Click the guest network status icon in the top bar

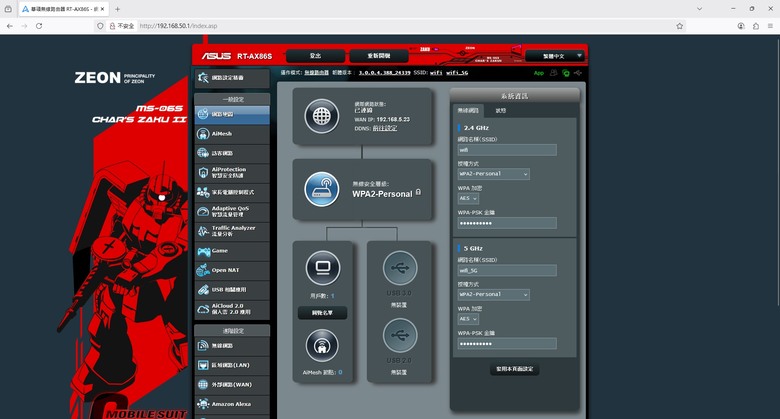[553, 73]
